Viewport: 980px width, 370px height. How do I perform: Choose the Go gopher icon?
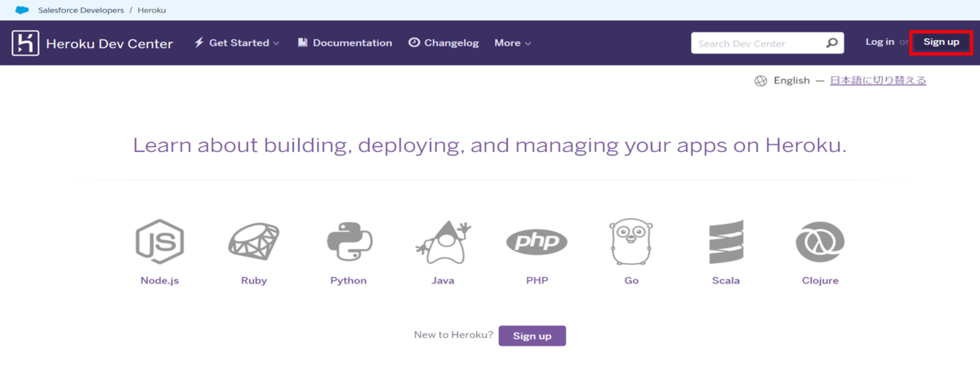click(x=632, y=242)
